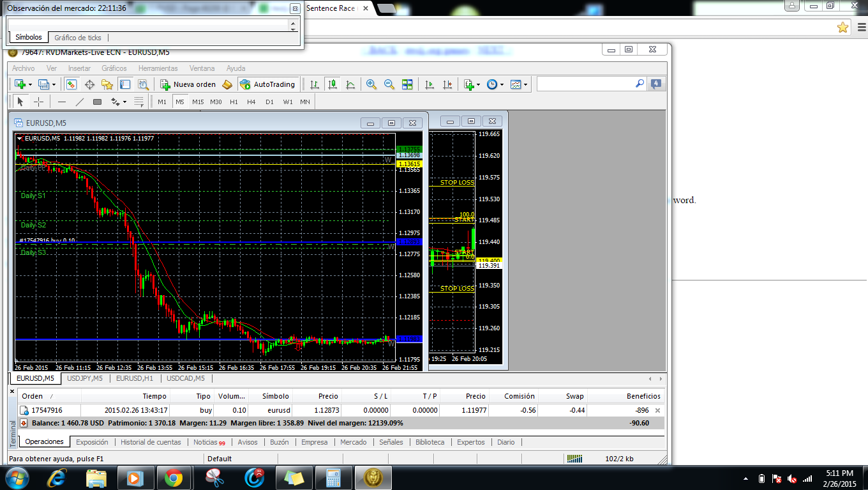Open the Herramientas menu
The height and width of the screenshot is (490, 868).
[158, 68]
